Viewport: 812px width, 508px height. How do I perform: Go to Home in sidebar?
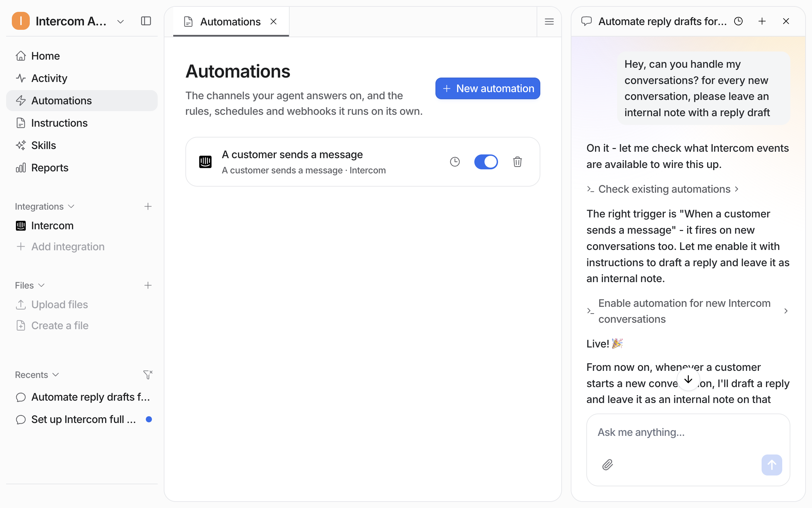[82, 56]
